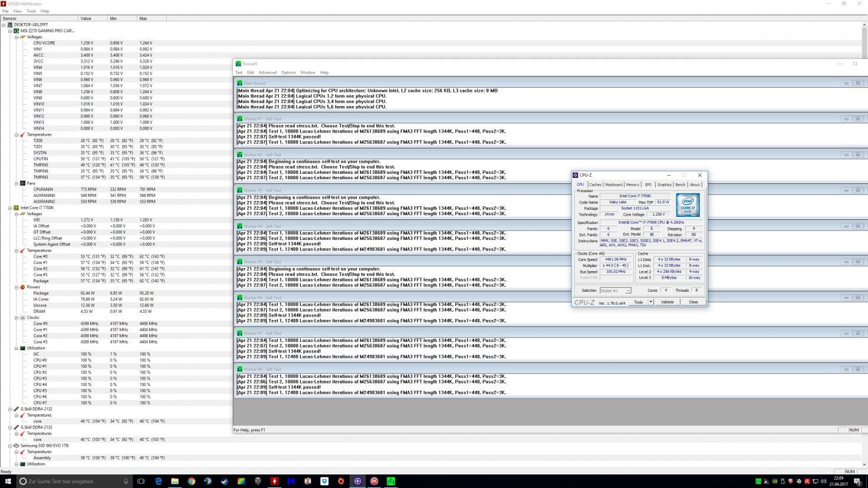Open About tab in CPU-Z
Screen dimensions: 868x488
tap(695, 184)
